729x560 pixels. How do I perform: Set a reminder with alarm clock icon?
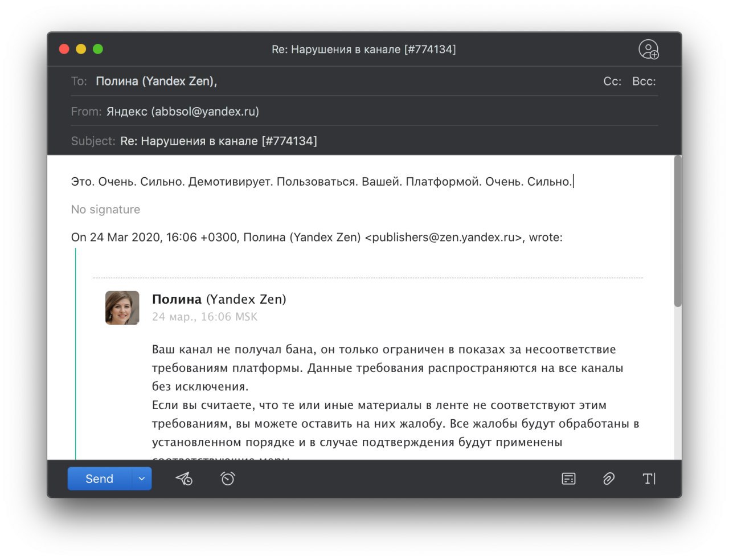228,479
